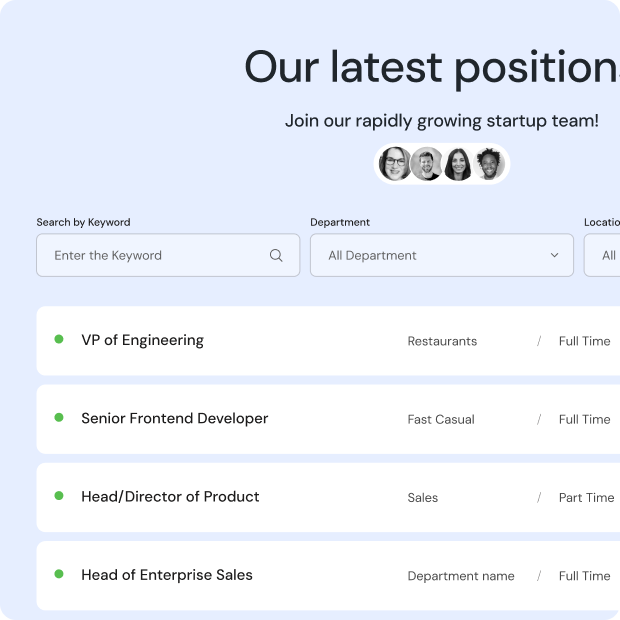The height and width of the screenshot is (620, 620).
Task: Click the Part Time job type label
Action: tap(586, 497)
